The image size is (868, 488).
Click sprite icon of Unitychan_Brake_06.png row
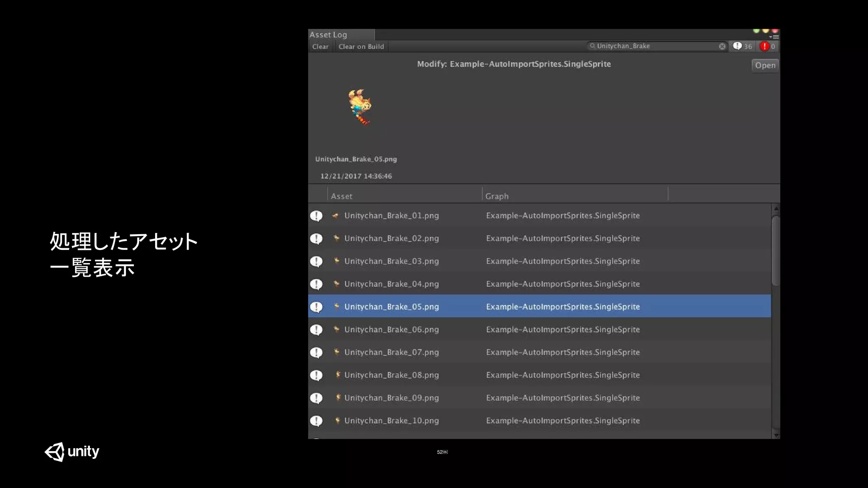pos(337,329)
